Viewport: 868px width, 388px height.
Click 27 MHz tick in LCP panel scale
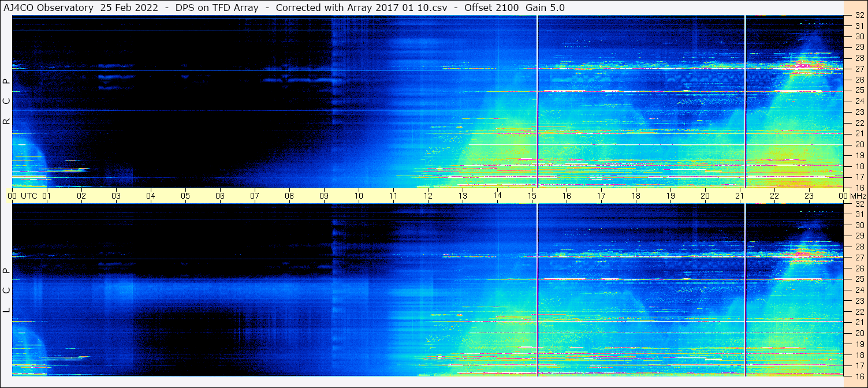859,258
